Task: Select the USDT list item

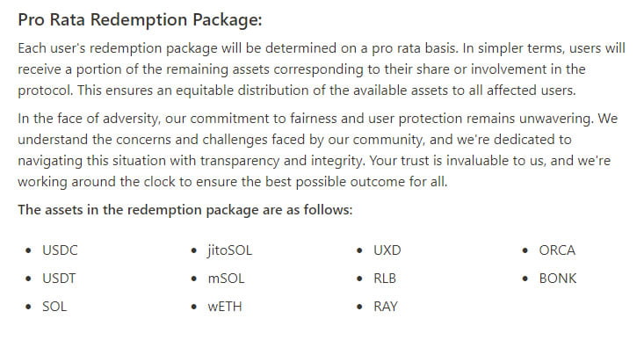Action: (x=59, y=279)
